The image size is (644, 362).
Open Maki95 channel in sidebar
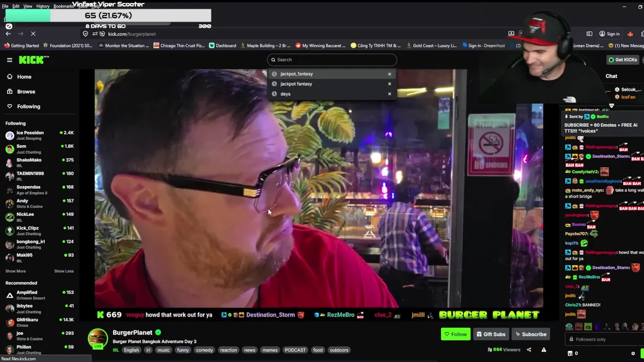pos(39,257)
